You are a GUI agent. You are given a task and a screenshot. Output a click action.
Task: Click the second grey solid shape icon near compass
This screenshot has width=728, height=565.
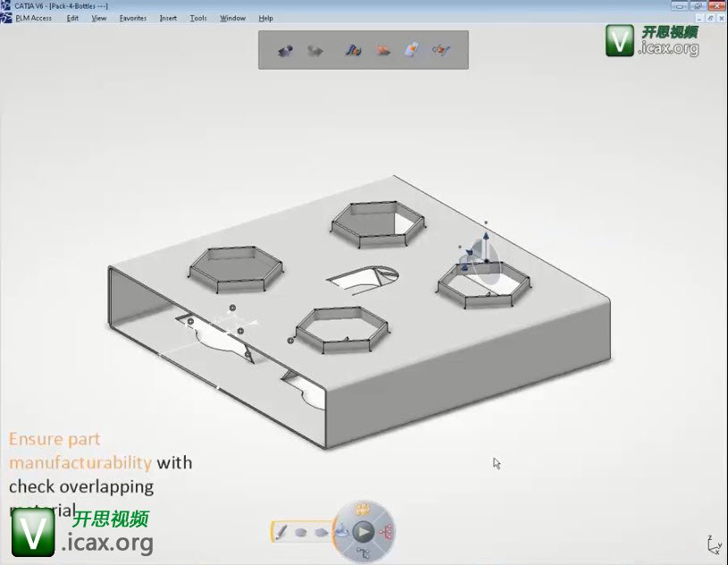coord(321,532)
